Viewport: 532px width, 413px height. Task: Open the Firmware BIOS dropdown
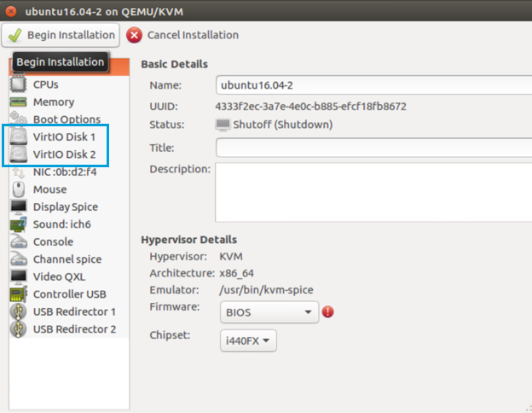click(269, 312)
